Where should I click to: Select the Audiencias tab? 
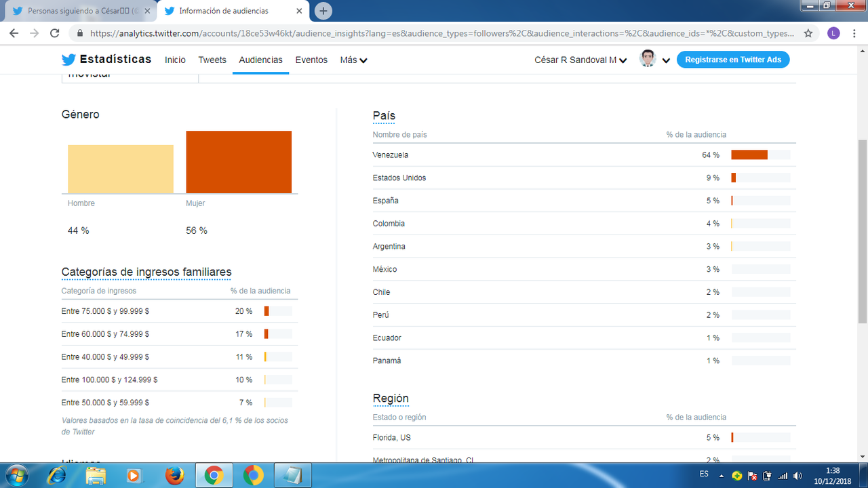pyautogui.click(x=260, y=60)
